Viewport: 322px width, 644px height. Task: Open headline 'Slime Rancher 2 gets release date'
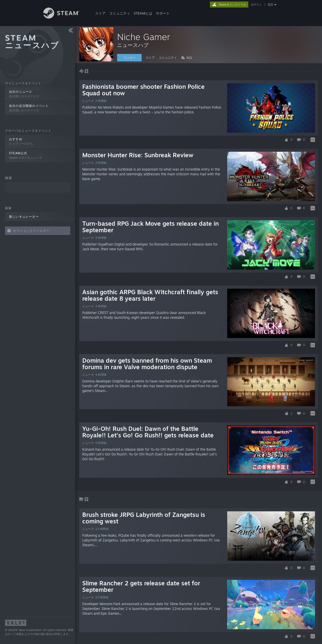pyautogui.click(x=141, y=587)
